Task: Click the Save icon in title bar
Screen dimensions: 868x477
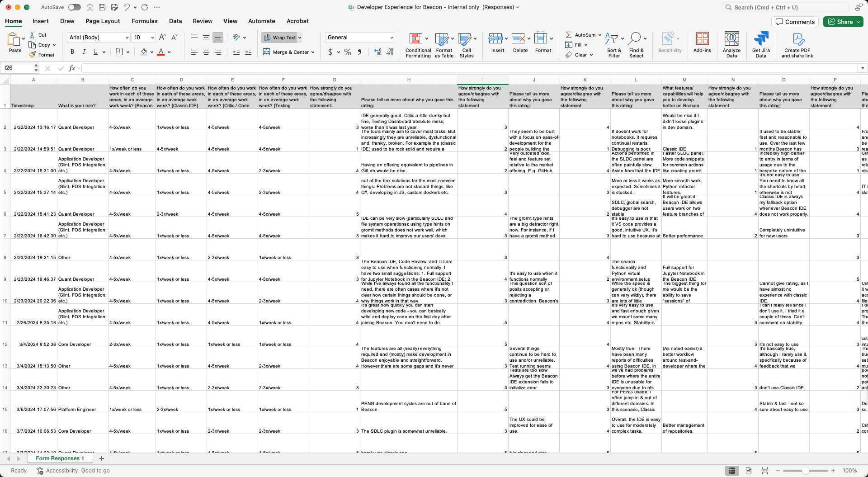Action: pyautogui.click(x=102, y=7)
